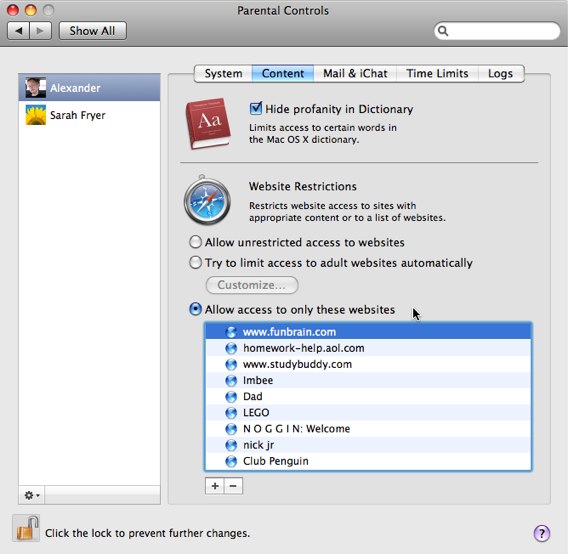Click the red Dictionary book icon
This screenshot has height=554, width=568.
[x=208, y=124]
